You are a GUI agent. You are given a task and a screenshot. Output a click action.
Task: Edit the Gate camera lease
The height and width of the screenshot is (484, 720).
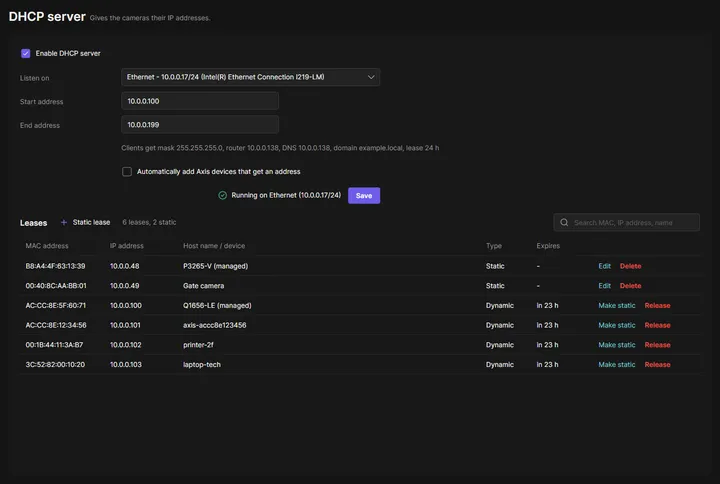[x=604, y=286]
